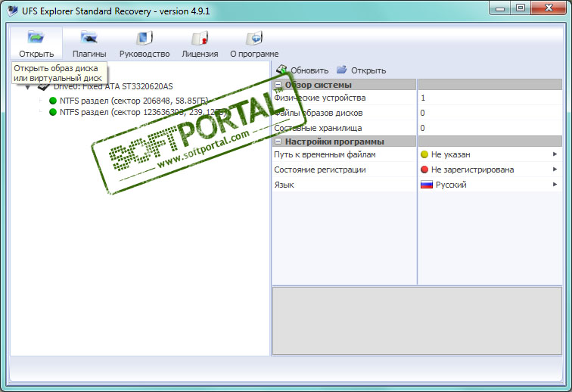Select Drive0: Fixed ATA ST3320620AS
Viewport: 572px width, 392px height.
click(113, 86)
